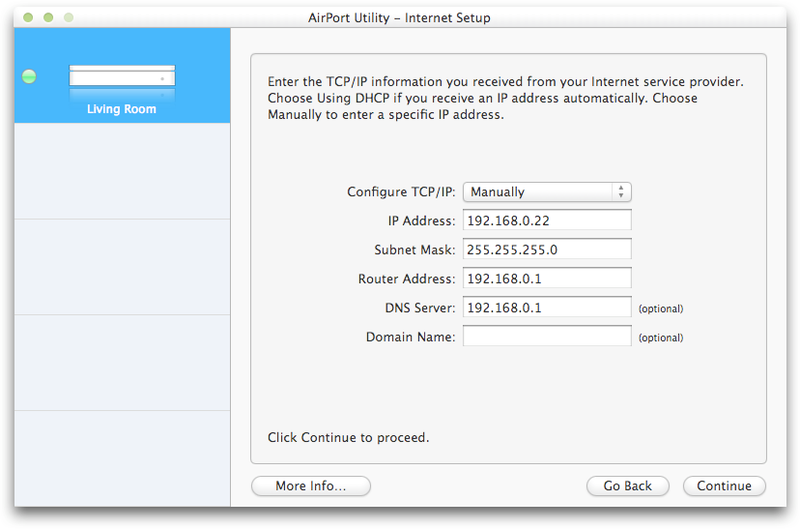Click the green status indicator light

(29, 77)
